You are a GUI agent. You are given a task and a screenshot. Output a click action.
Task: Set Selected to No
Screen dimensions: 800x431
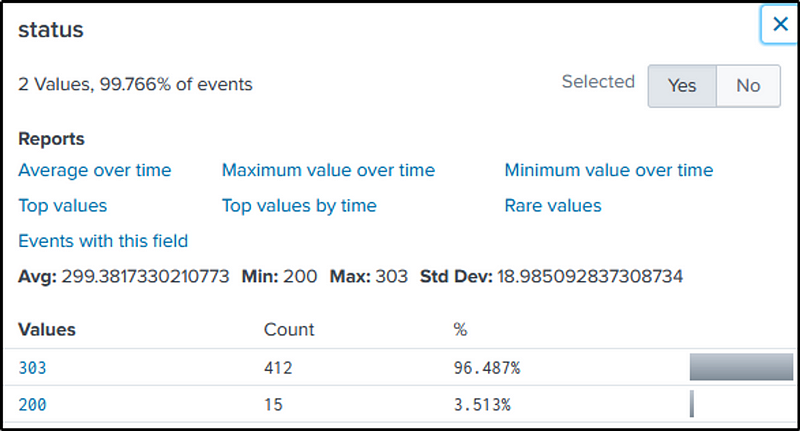tap(748, 86)
